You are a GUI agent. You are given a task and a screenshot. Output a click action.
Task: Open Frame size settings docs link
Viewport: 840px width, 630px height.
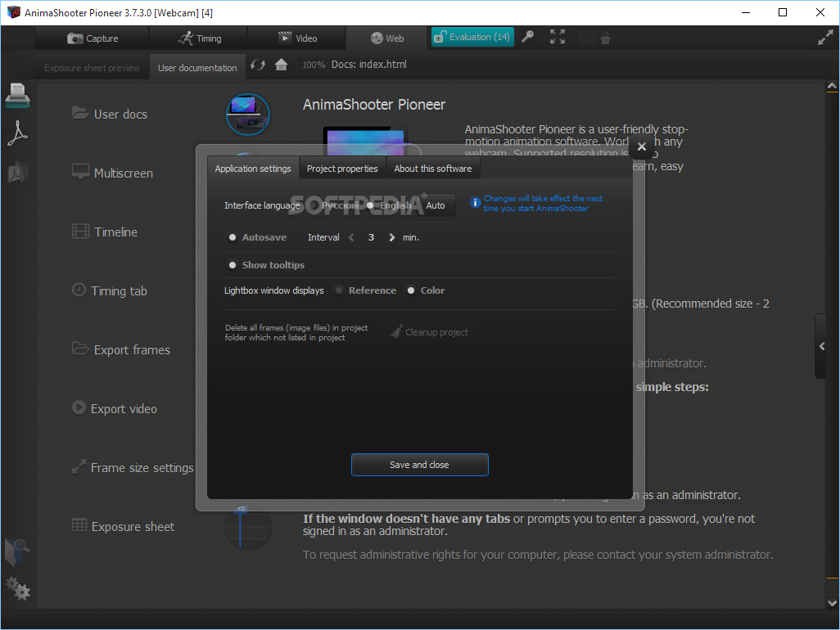click(142, 467)
